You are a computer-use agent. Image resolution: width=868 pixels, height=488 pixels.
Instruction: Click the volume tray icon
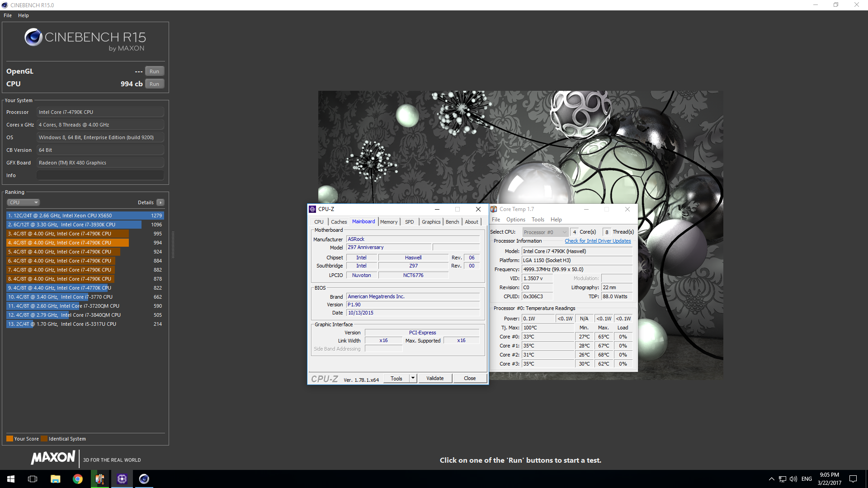tap(793, 479)
